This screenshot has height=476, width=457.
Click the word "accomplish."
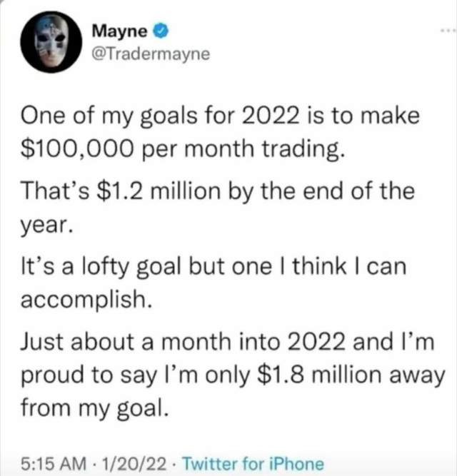coord(80,303)
